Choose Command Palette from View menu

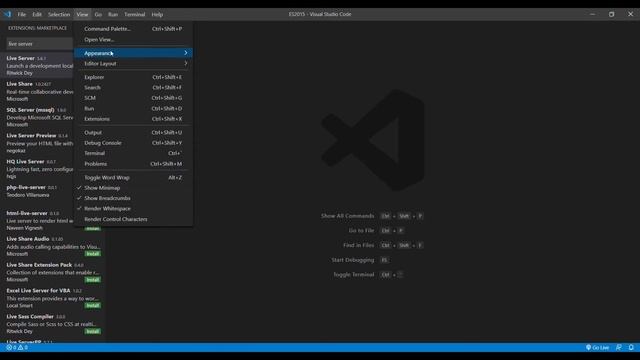(x=133, y=29)
